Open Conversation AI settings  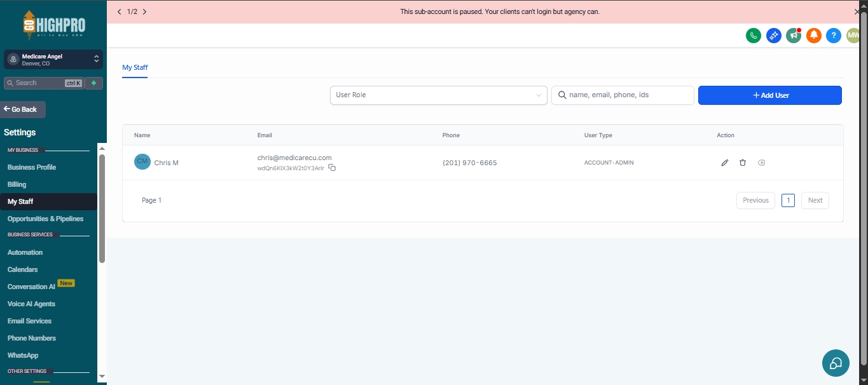[x=31, y=287]
